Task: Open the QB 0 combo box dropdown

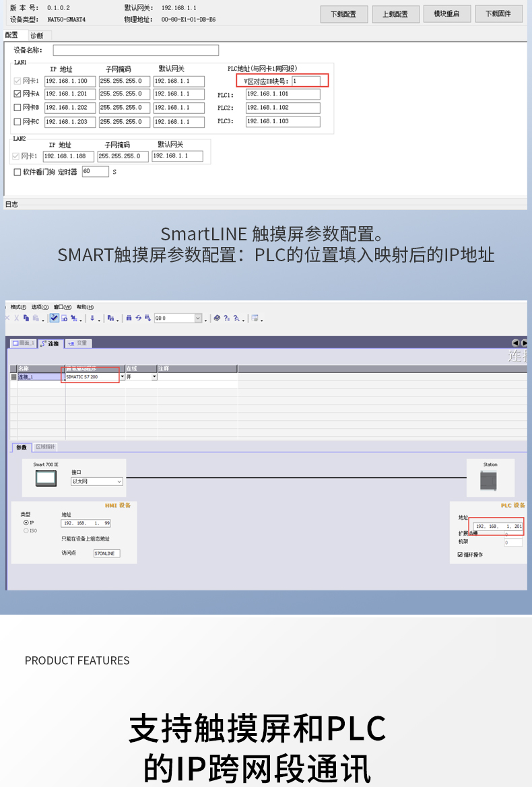Action: click(198, 318)
